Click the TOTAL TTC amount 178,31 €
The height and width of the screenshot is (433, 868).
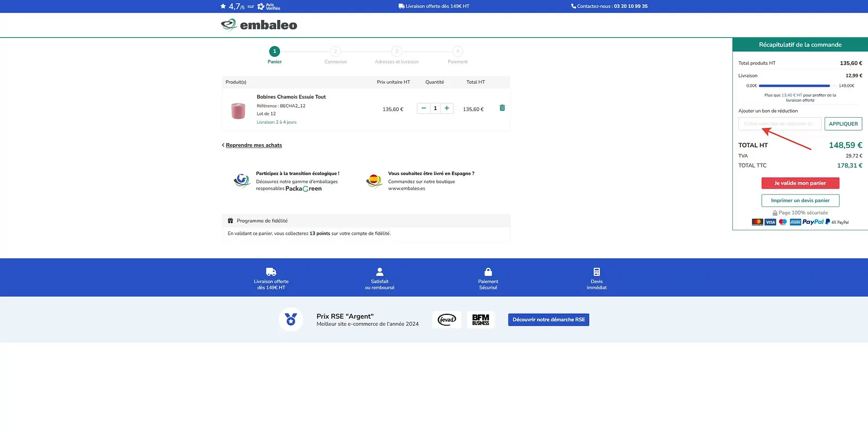click(x=850, y=166)
